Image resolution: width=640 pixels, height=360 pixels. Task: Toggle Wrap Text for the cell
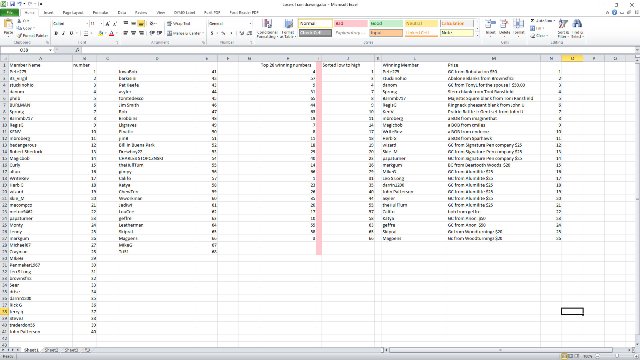coord(179,24)
